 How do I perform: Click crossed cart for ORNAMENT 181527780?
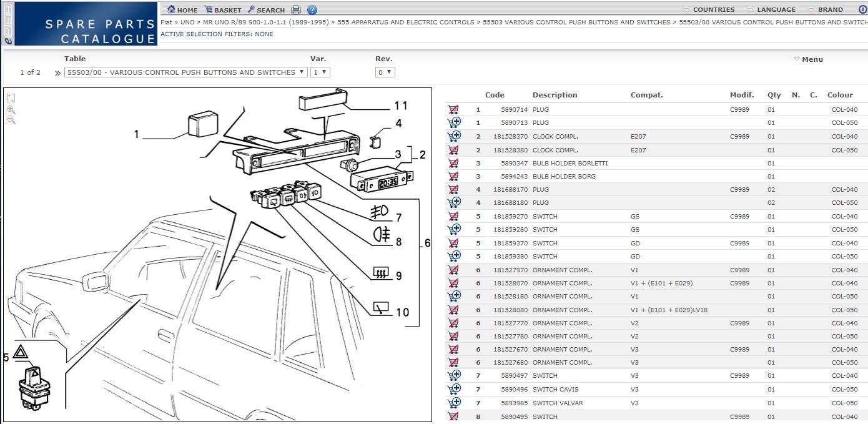point(453,336)
